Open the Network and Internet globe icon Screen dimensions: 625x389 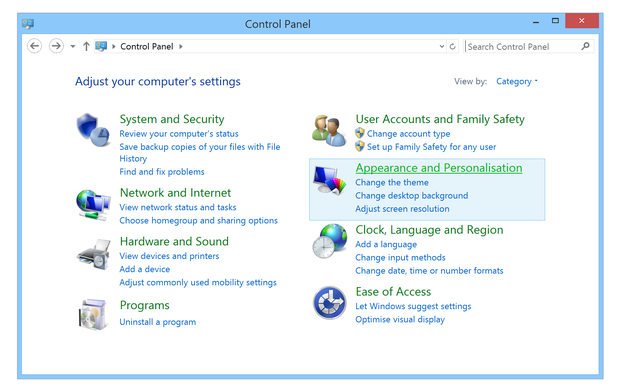(93, 204)
